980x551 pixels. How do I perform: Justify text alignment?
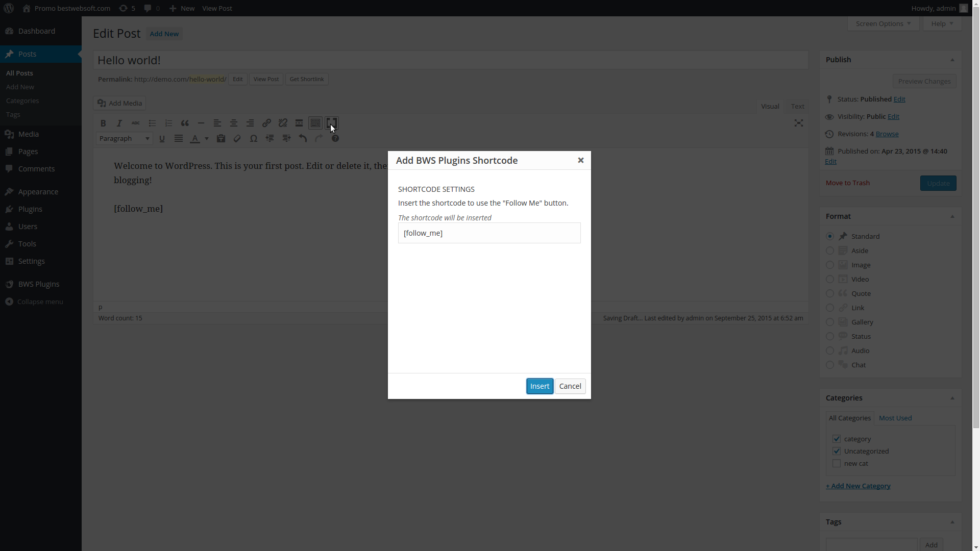click(x=179, y=138)
